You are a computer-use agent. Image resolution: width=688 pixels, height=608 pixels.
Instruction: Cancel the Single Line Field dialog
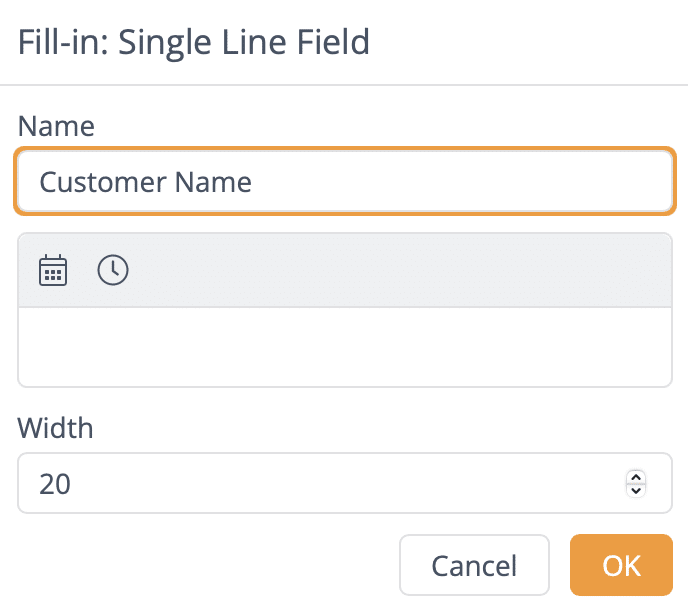(474, 565)
